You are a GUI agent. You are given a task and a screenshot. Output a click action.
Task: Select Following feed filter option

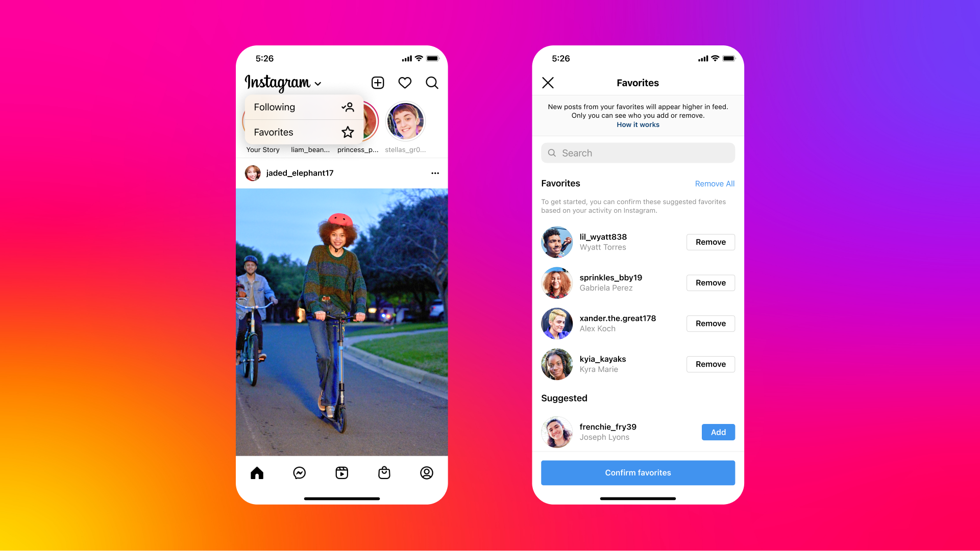(302, 107)
